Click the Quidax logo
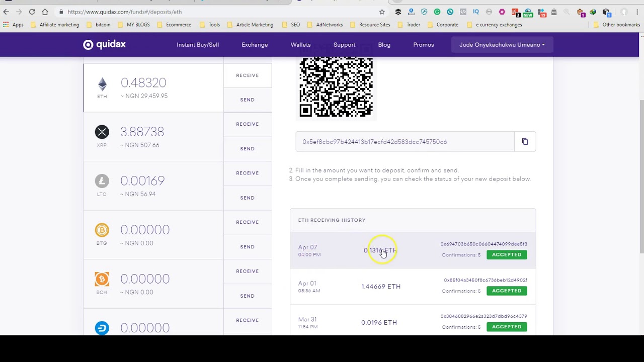Image resolution: width=644 pixels, height=362 pixels. [x=105, y=45]
